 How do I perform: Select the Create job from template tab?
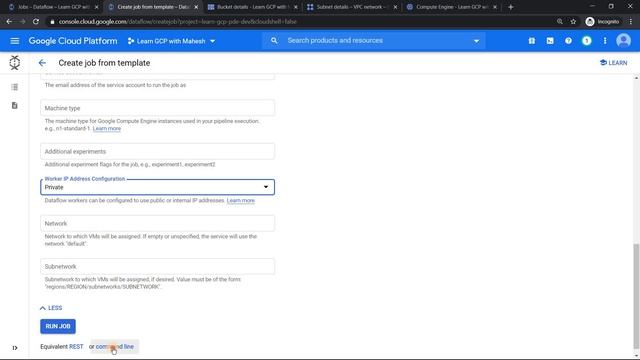coord(152,7)
